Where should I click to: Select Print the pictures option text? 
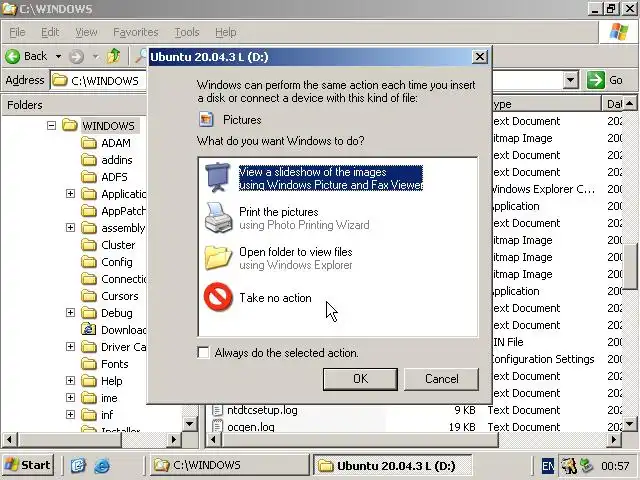(279, 212)
